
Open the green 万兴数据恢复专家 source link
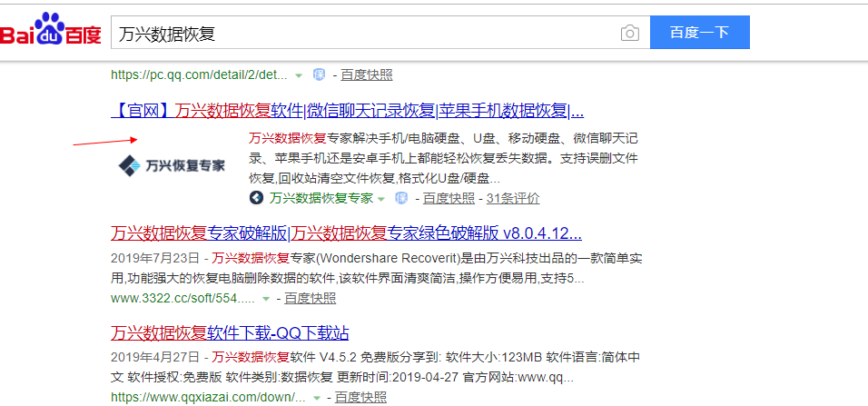coord(321,198)
